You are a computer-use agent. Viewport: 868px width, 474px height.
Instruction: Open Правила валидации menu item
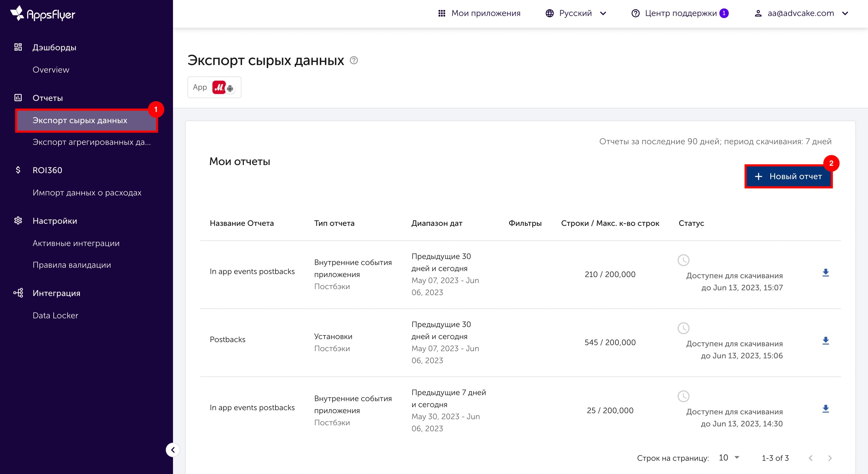[x=72, y=265]
